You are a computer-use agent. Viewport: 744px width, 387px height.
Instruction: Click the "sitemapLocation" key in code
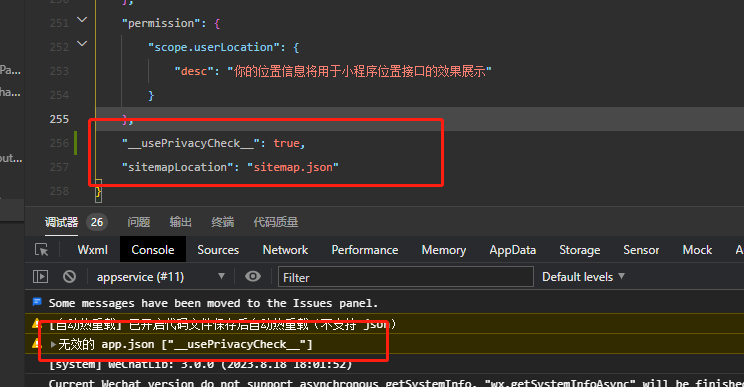tap(177, 167)
